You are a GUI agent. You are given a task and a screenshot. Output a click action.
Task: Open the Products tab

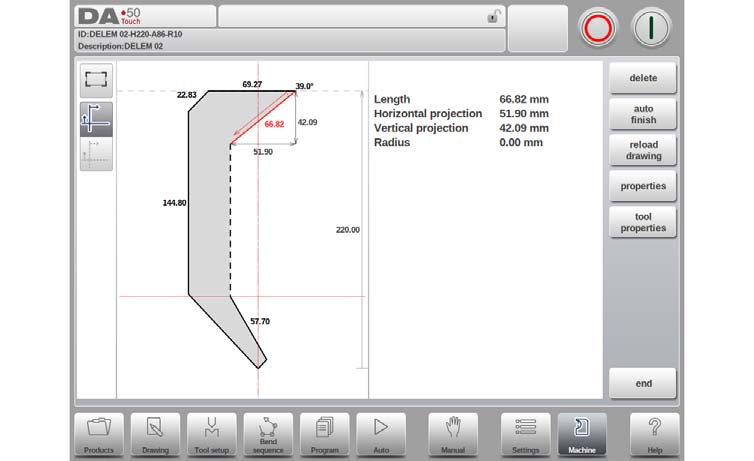(99, 434)
